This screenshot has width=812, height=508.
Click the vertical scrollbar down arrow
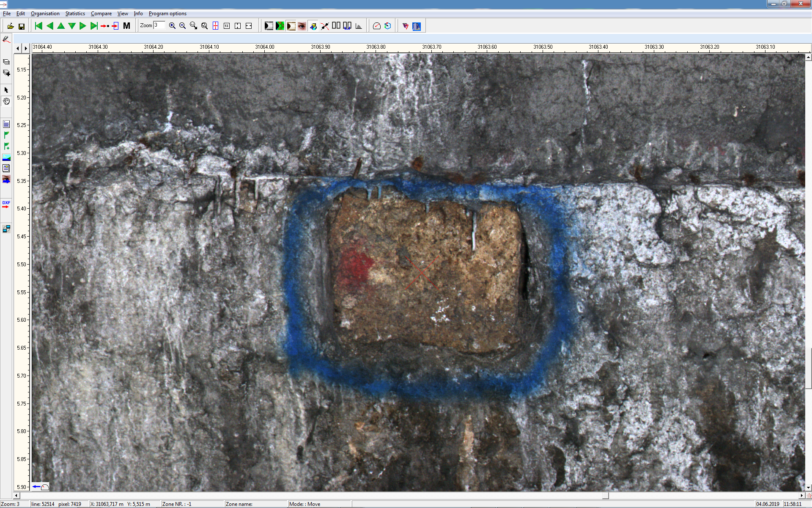(808, 488)
